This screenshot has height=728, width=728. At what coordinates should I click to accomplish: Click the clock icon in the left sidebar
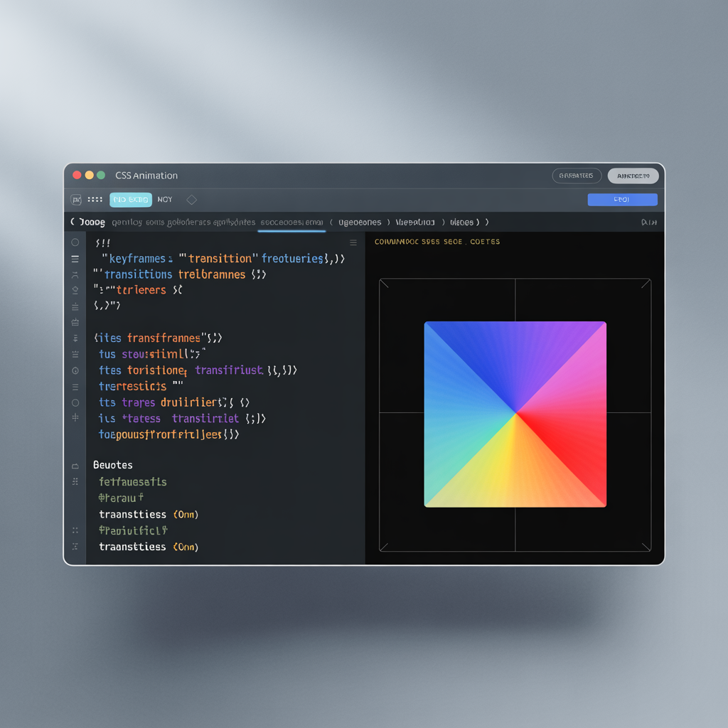coord(75,370)
